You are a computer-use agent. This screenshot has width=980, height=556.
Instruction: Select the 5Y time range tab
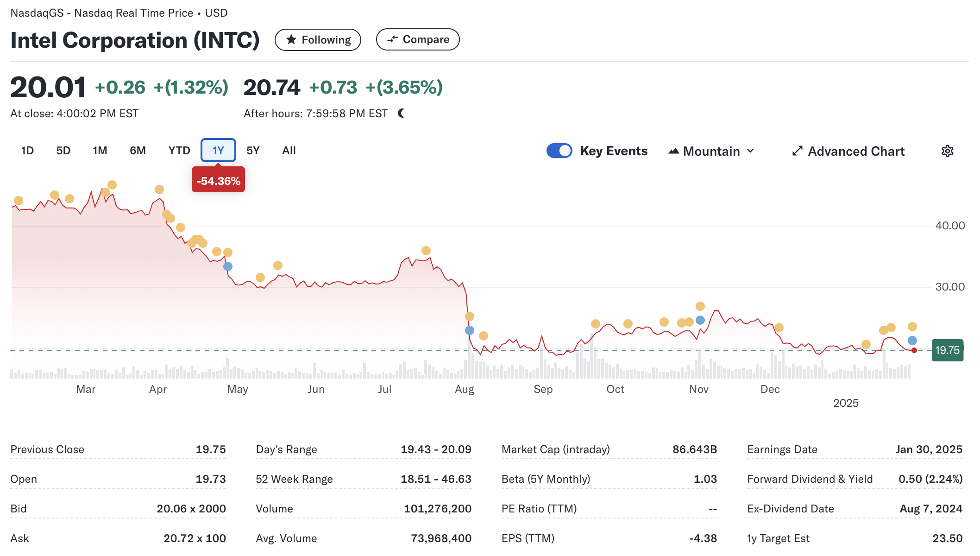click(x=253, y=151)
